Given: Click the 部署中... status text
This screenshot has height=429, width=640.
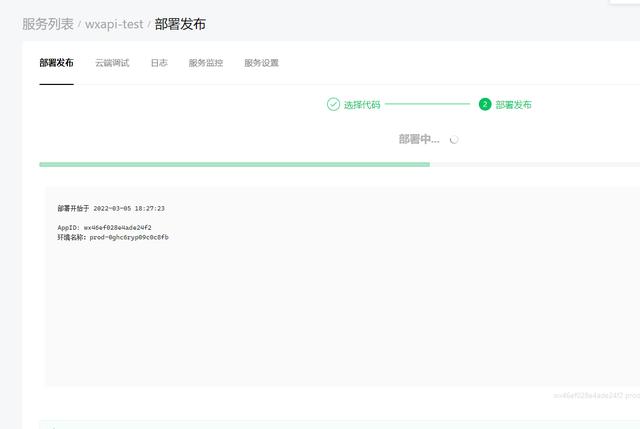Looking at the screenshot, I should [419, 139].
